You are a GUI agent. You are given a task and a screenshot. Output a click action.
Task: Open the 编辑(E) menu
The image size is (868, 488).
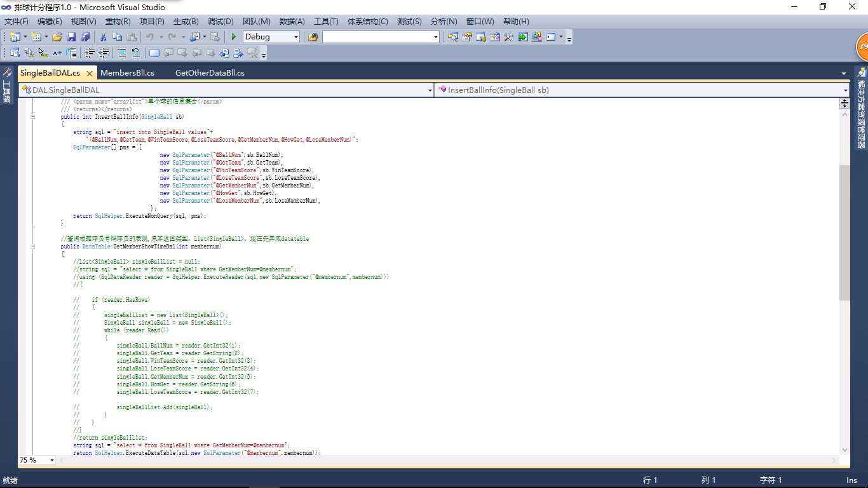50,22
